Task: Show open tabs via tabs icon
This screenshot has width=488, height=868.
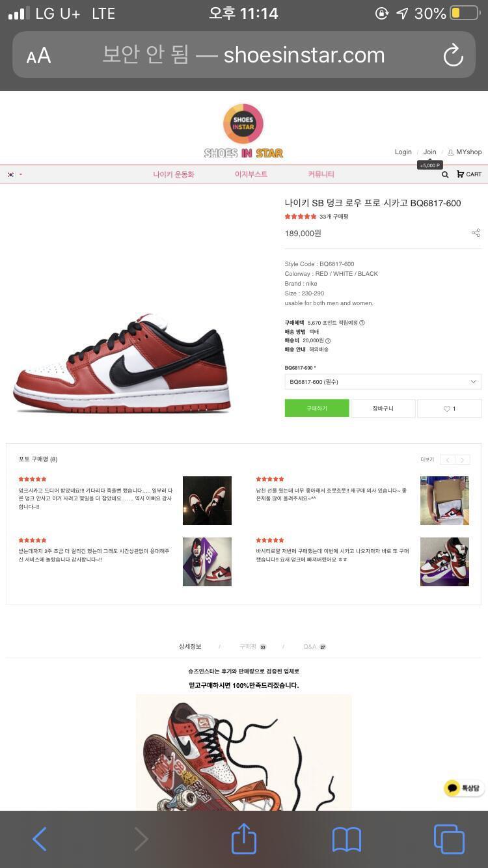Action: point(449,839)
